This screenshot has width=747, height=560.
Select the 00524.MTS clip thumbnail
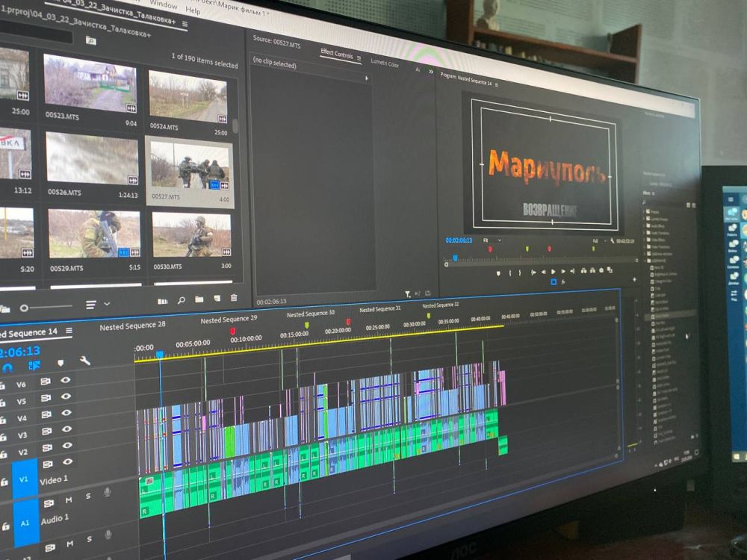pyautogui.click(x=187, y=98)
